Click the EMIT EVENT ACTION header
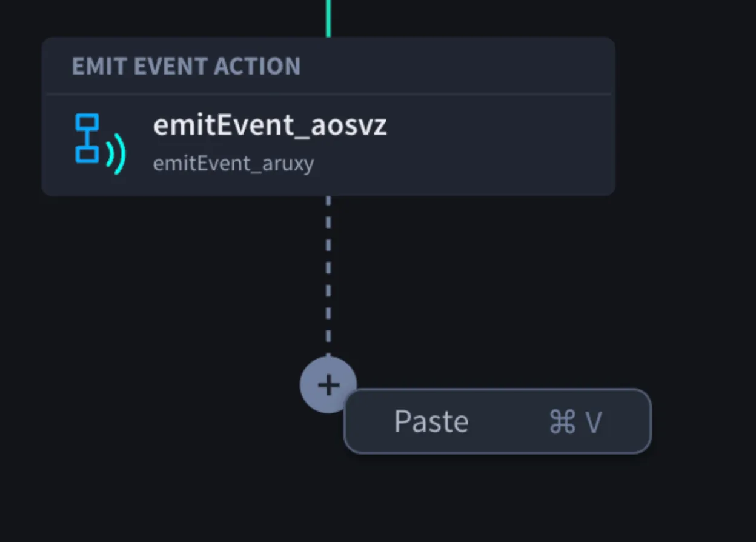 click(186, 66)
